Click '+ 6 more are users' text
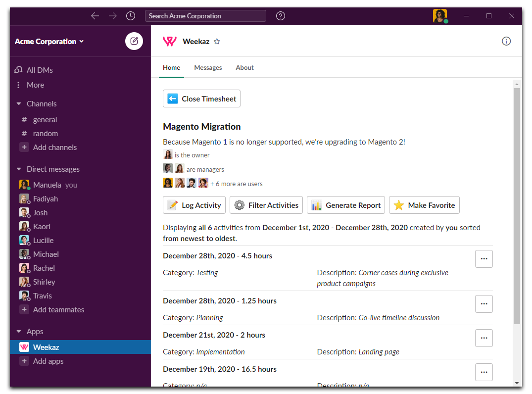This screenshot has height=394, width=532. coord(237,184)
